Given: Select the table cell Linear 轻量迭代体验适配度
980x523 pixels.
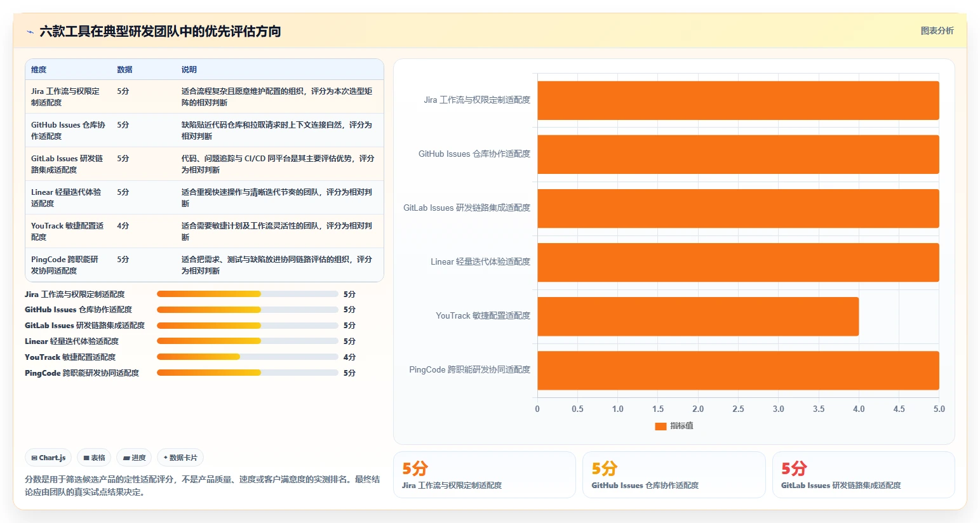Looking at the screenshot, I should [68, 197].
